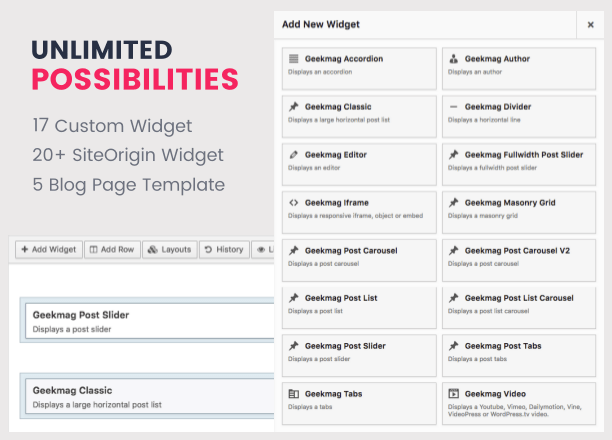Click the Geekmag Classic pin icon
Image resolution: width=612 pixels, height=440 pixels.
coord(294,107)
